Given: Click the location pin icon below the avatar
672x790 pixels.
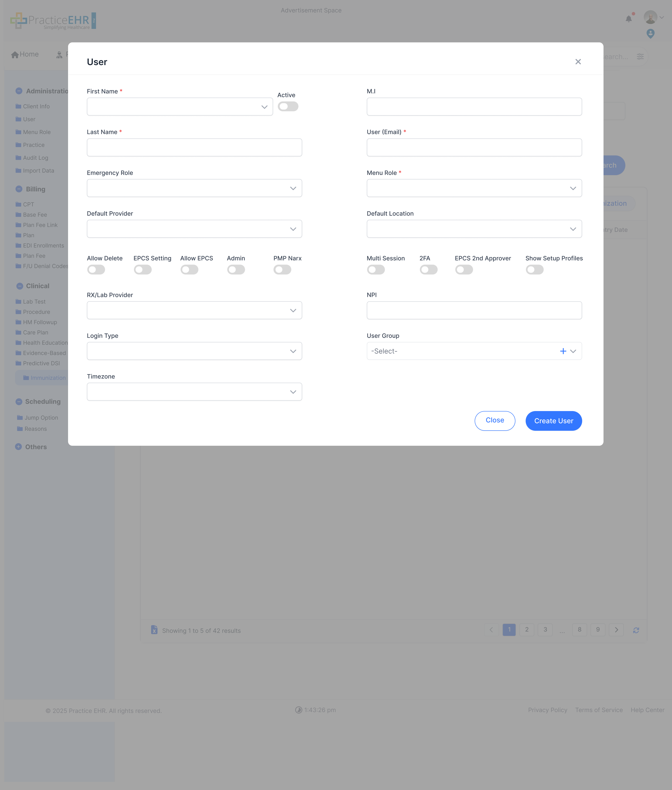Looking at the screenshot, I should [x=651, y=34].
